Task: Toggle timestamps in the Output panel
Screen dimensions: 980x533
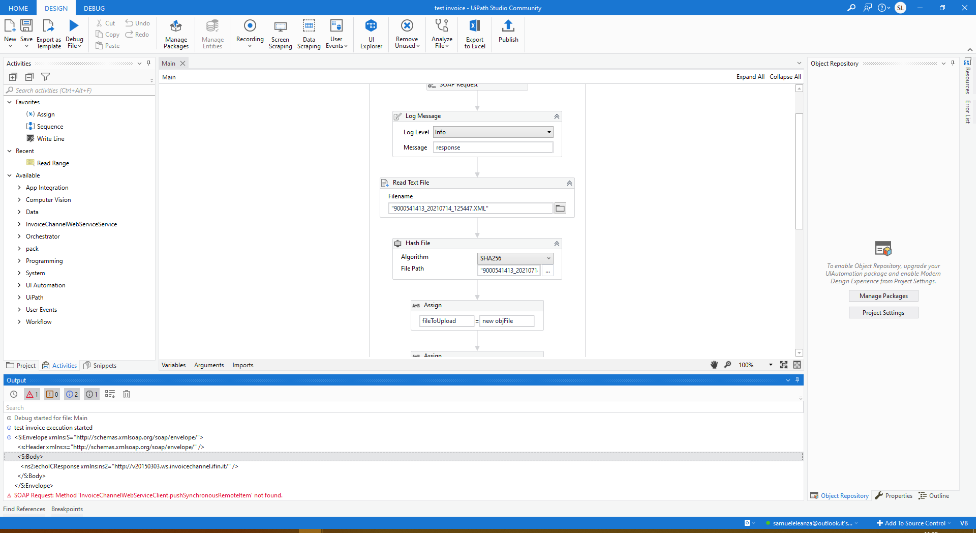Action: (14, 394)
